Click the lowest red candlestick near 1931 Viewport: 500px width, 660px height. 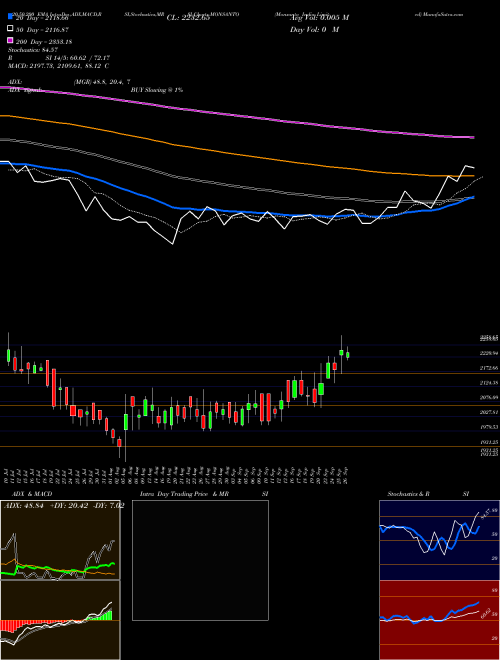119,443
